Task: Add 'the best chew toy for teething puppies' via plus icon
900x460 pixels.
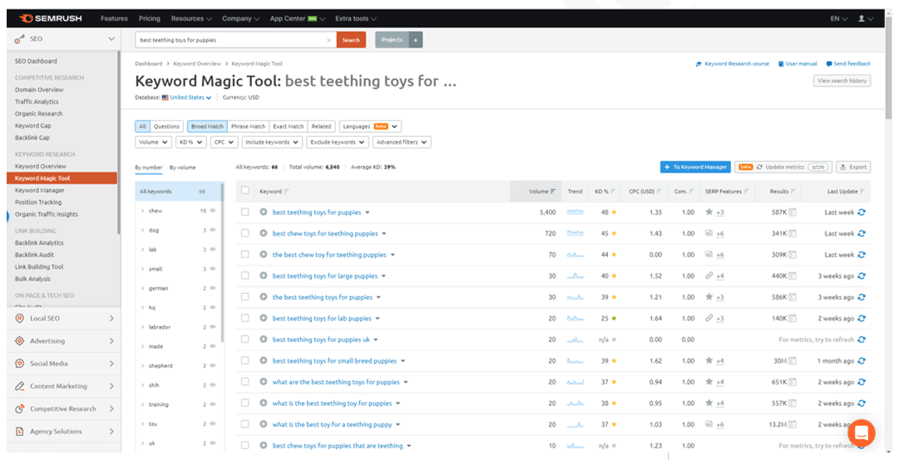Action: 263,254
